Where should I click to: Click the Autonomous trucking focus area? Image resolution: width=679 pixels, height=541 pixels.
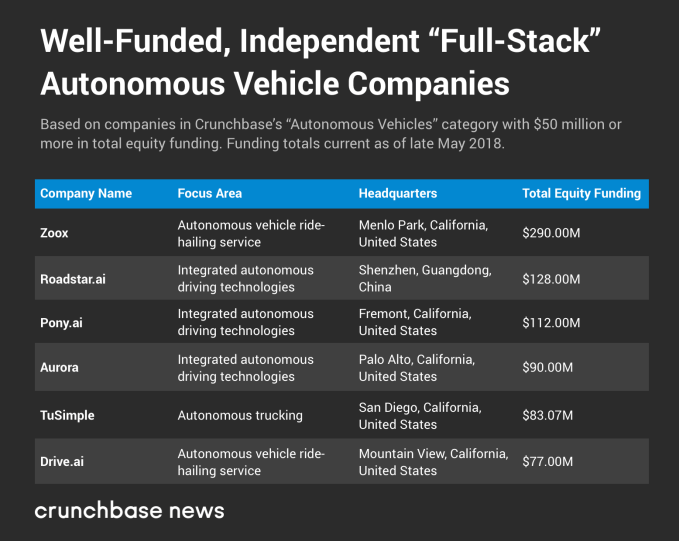(x=240, y=416)
